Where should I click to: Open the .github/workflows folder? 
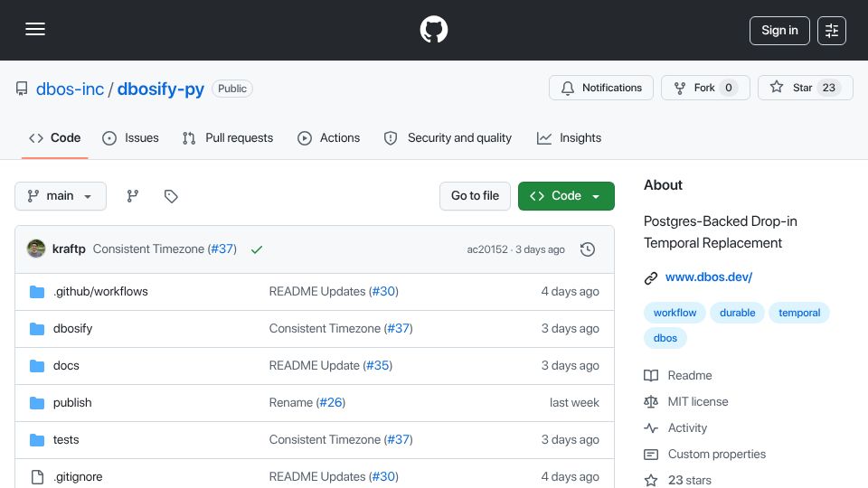[x=100, y=292]
